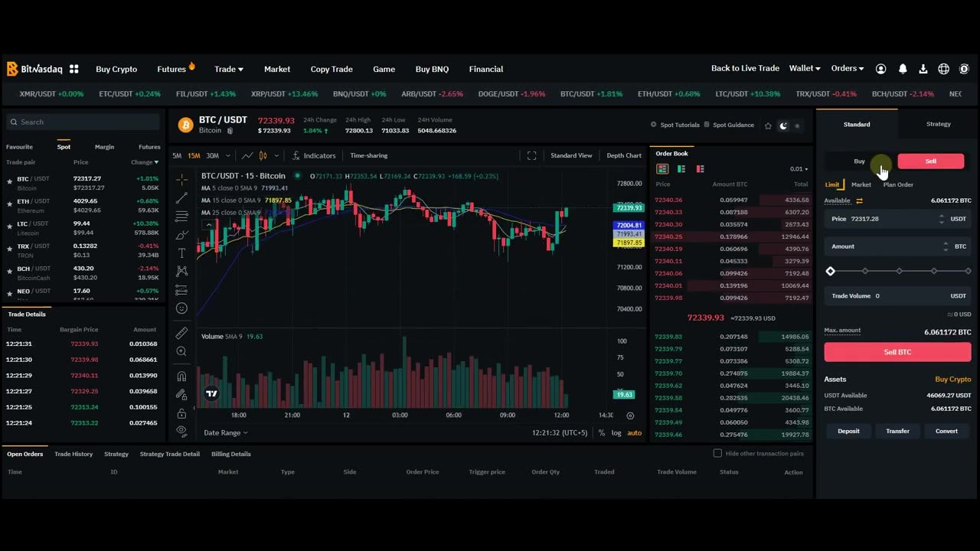This screenshot has height=551, width=980.
Task: Select the text annotation tool
Action: 181,253
